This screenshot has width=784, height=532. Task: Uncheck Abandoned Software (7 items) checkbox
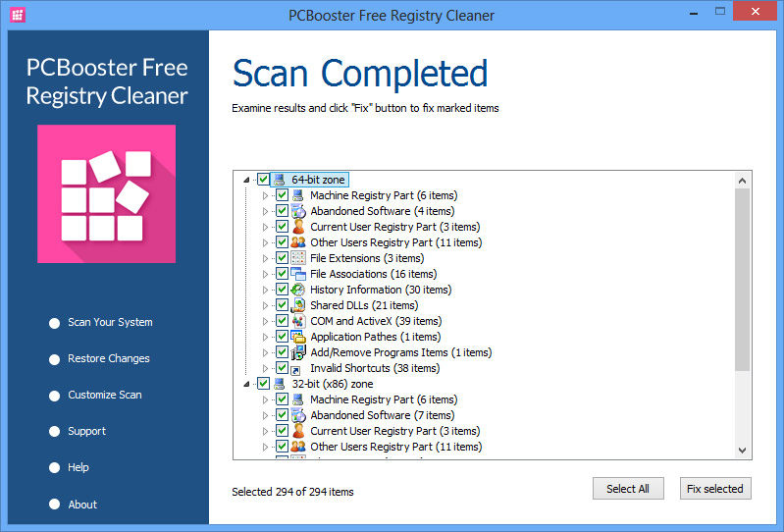tap(282, 414)
